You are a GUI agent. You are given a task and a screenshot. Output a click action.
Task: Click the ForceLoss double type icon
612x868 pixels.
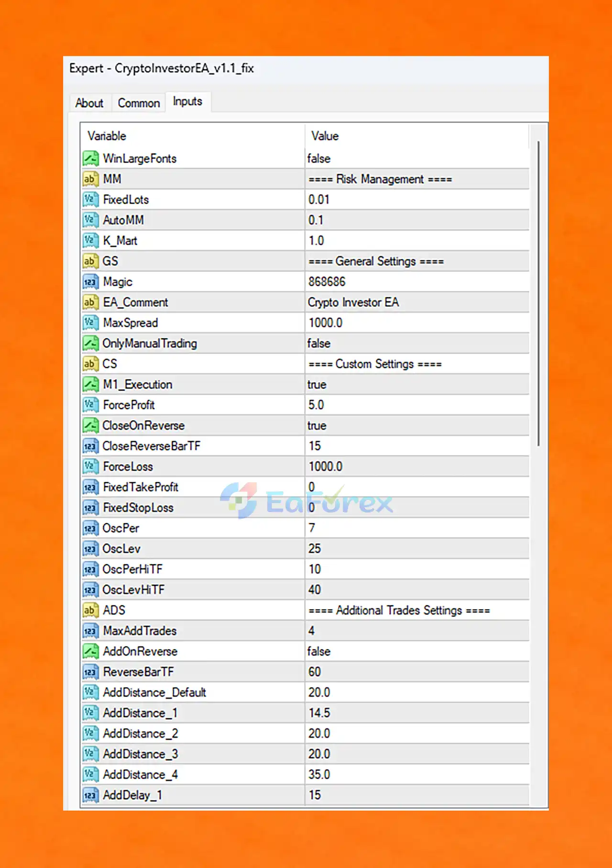click(90, 467)
